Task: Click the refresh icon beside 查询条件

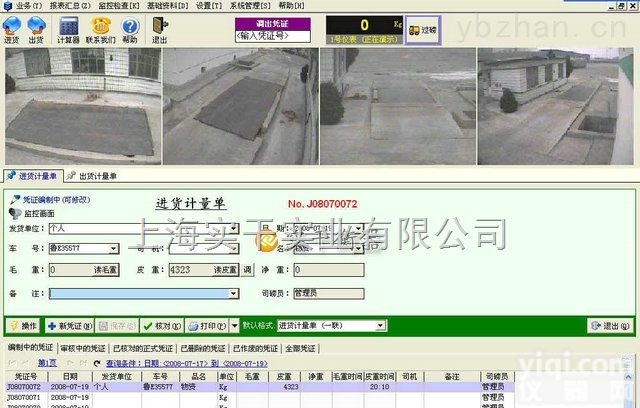Action: tap(97, 363)
